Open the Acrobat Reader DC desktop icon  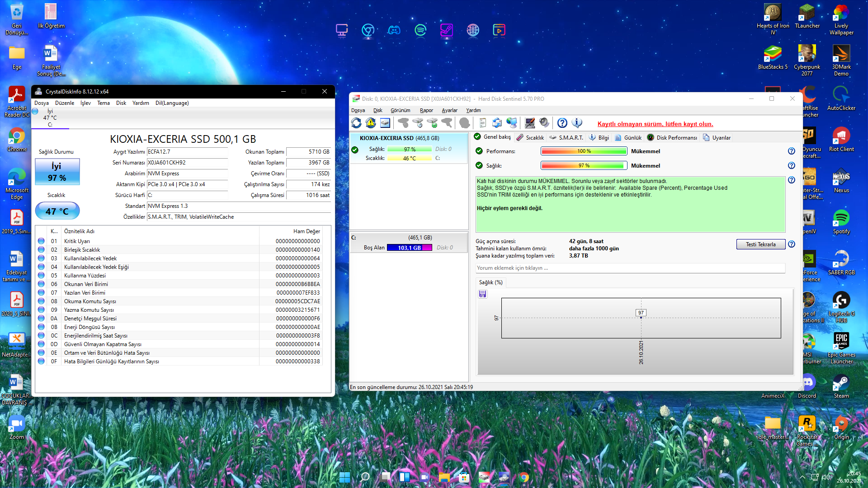point(17,102)
